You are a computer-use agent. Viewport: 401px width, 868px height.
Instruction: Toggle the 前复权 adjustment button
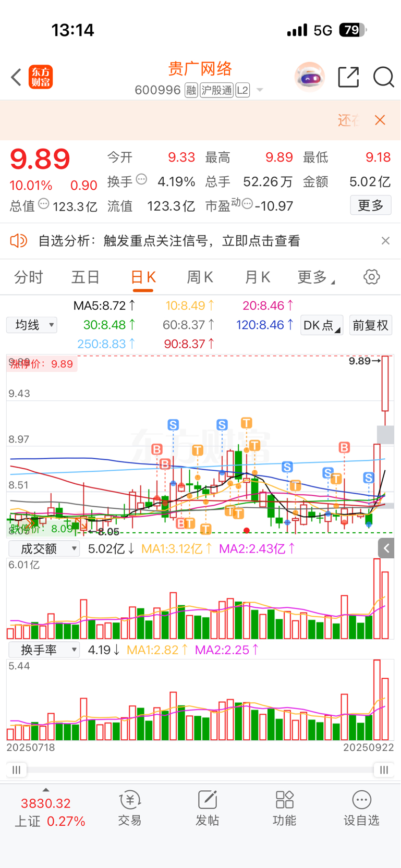click(370, 325)
